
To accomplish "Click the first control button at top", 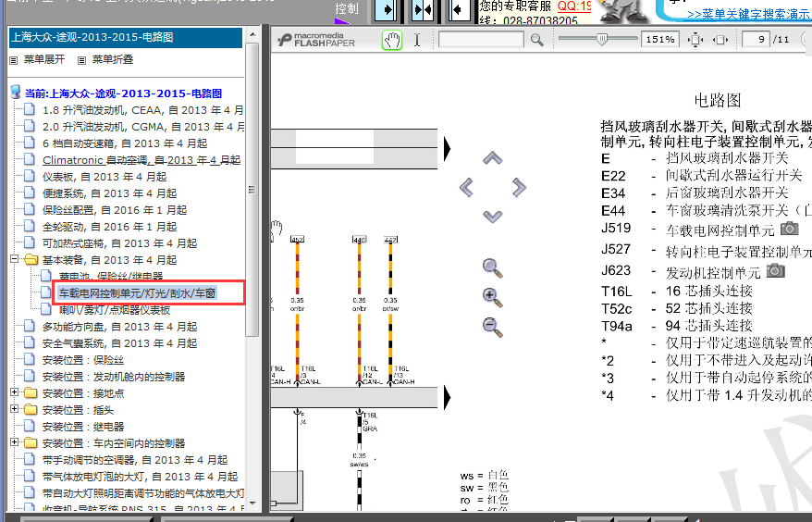I will (386, 10).
